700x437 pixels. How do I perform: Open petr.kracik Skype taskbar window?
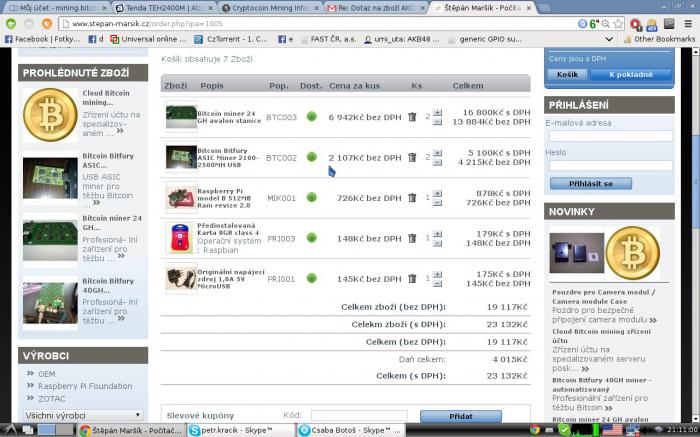[x=241, y=430]
